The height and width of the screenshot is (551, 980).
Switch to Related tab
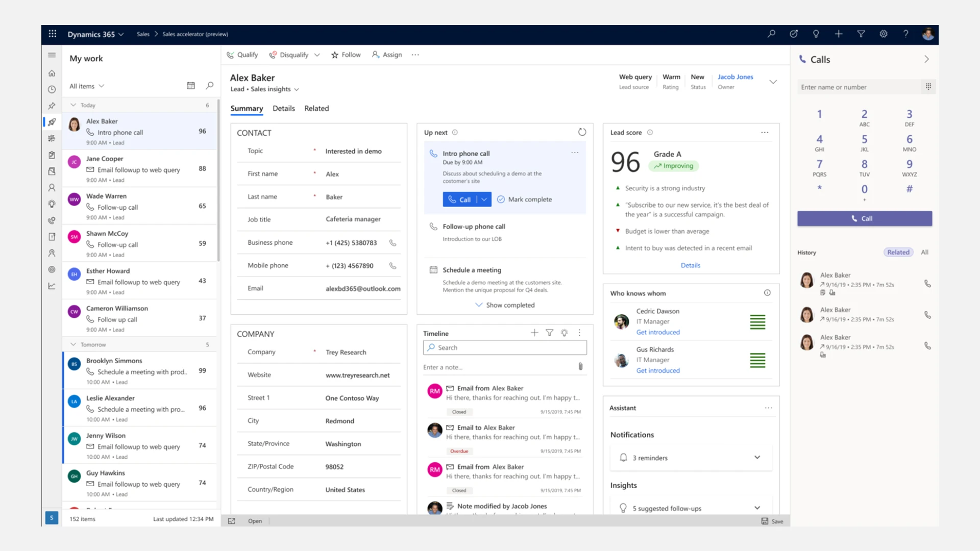(x=316, y=108)
